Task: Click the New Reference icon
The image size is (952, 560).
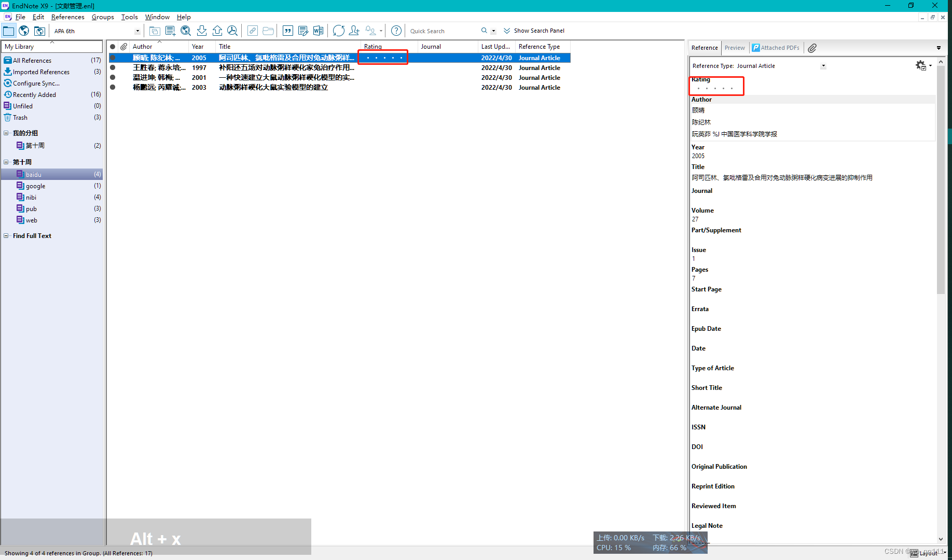Action: (x=170, y=31)
